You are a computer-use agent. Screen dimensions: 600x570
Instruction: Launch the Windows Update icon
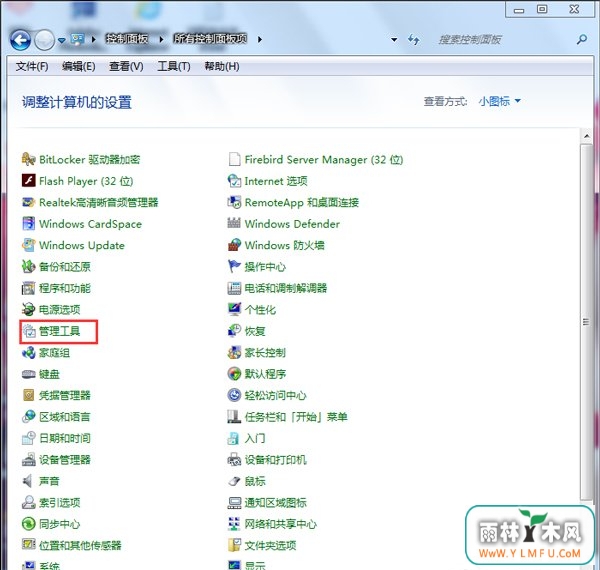(x=29, y=245)
